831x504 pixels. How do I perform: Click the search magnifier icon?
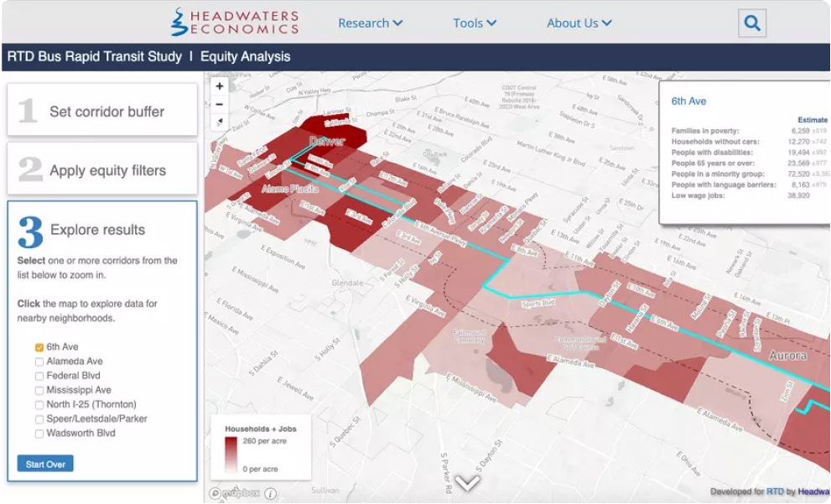coord(752,23)
